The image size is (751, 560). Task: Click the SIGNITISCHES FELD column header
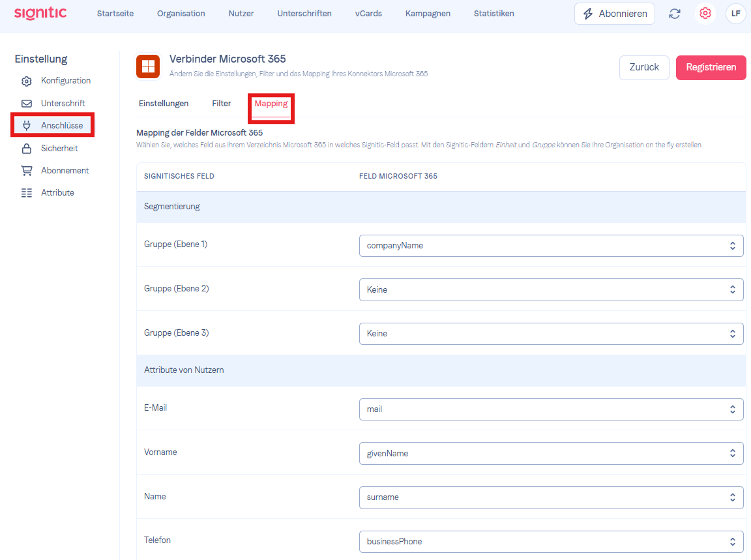click(179, 176)
